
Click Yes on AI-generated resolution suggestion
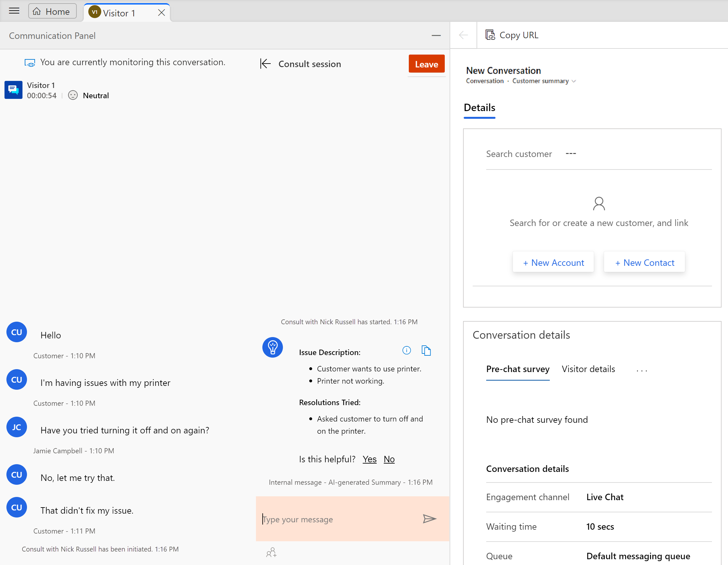pos(369,459)
